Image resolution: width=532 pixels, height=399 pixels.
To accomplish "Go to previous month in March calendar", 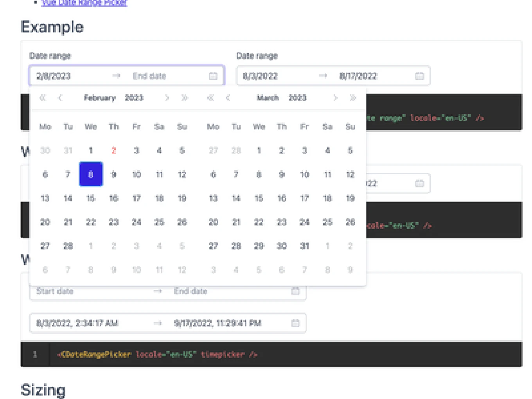I will (228, 98).
